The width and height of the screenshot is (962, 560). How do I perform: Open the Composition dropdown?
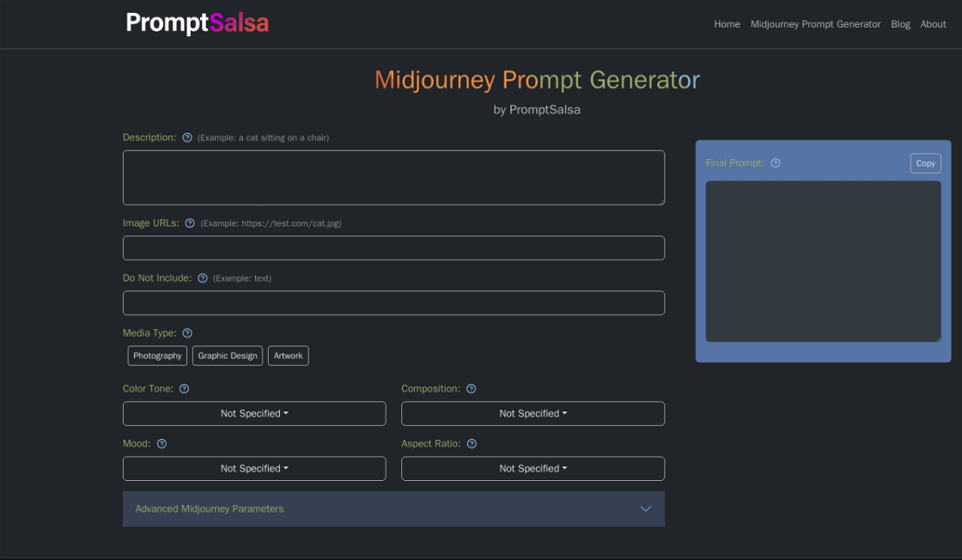click(533, 413)
